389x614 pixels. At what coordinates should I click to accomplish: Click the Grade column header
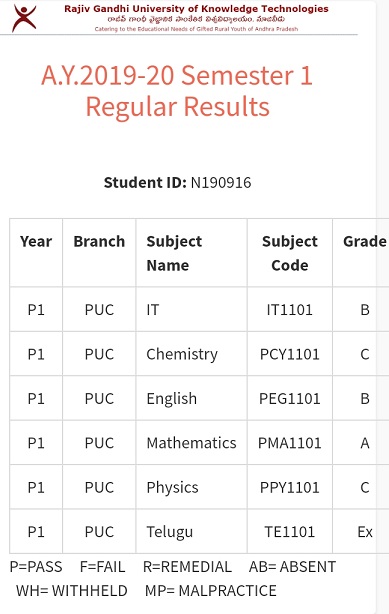pos(364,242)
